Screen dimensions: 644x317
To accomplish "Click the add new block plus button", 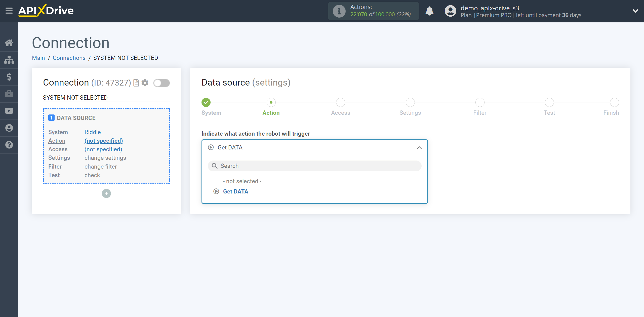I will point(106,193).
